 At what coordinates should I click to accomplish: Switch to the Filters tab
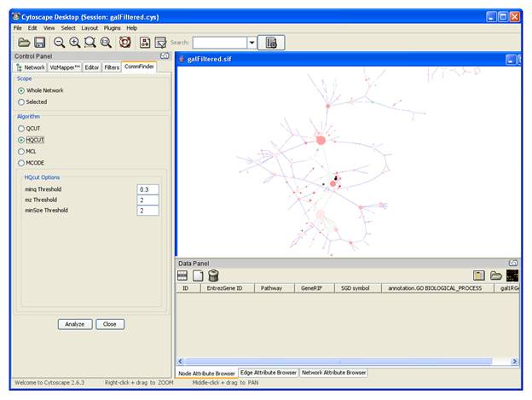(x=112, y=67)
